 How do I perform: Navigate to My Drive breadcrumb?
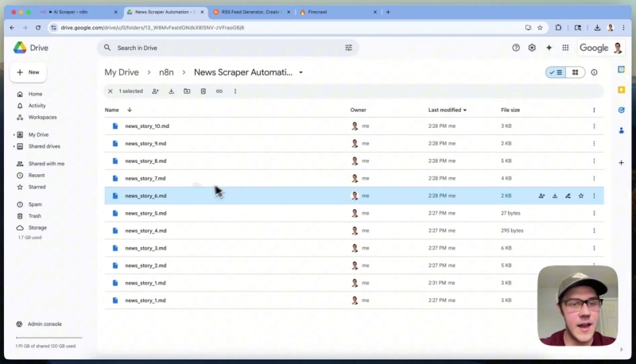click(122, 72)
